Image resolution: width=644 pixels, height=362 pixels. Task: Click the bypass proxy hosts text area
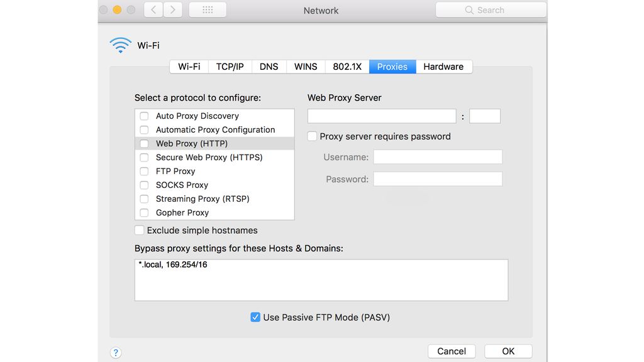[x=321, y=280]
